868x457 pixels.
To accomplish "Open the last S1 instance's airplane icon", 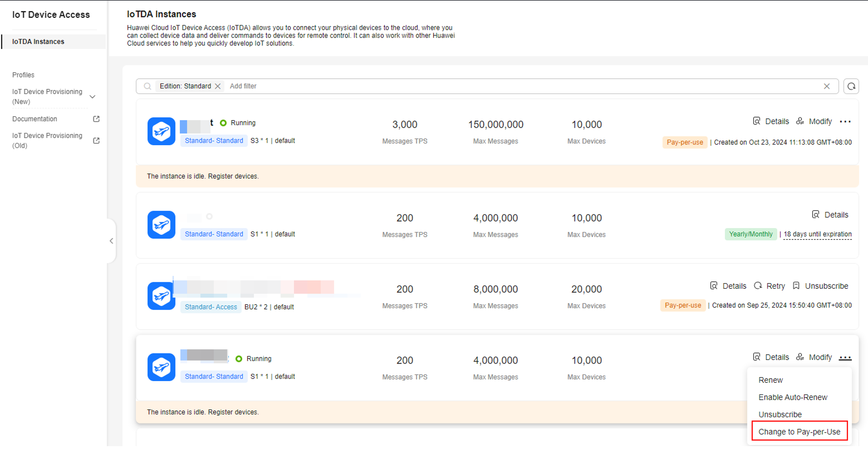I will point(161,367).
